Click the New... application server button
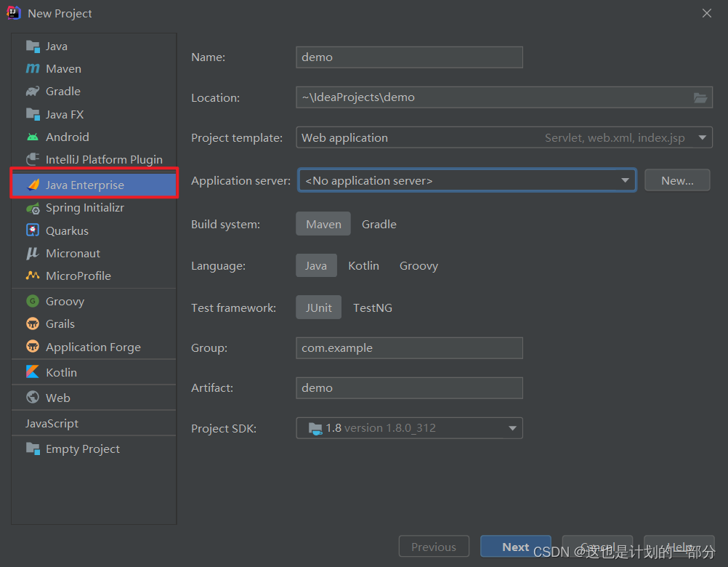This screenshot has height=567, width=728. pyautogui.click(x=677, y=180)
